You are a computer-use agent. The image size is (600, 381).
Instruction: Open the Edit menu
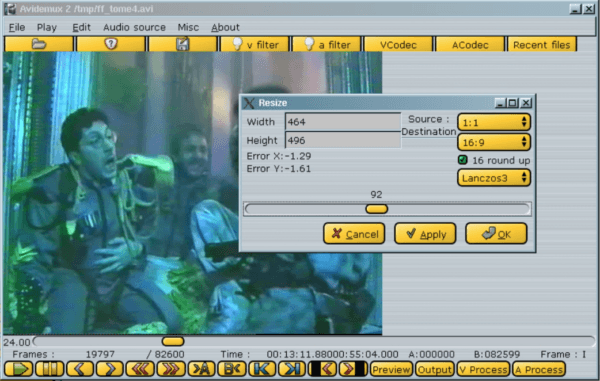pos(81,27)
